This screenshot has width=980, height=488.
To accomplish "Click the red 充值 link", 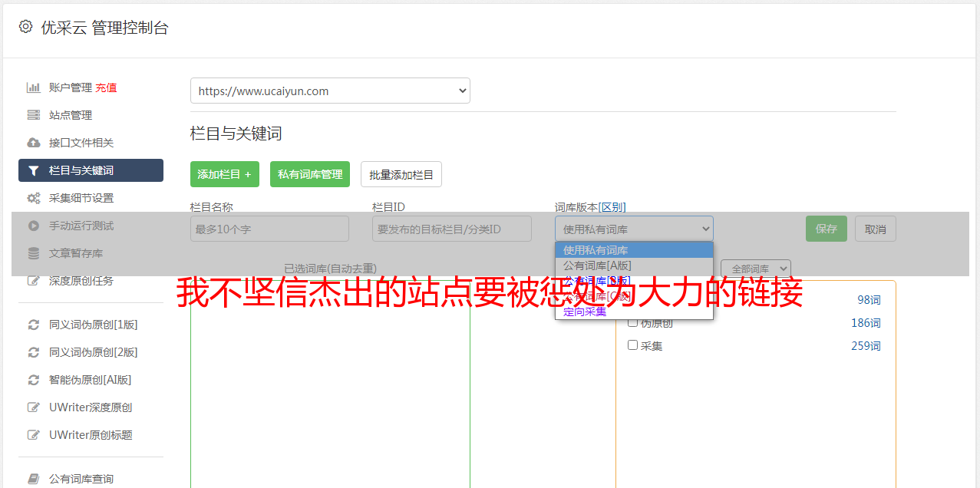I will click(106, 87).
